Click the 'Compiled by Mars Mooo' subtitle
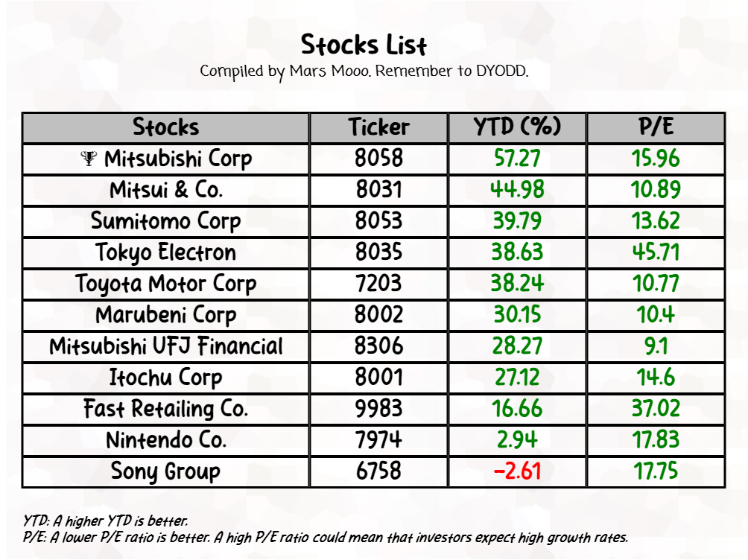This screenshot has height=560, width=748. click(364, 71)
